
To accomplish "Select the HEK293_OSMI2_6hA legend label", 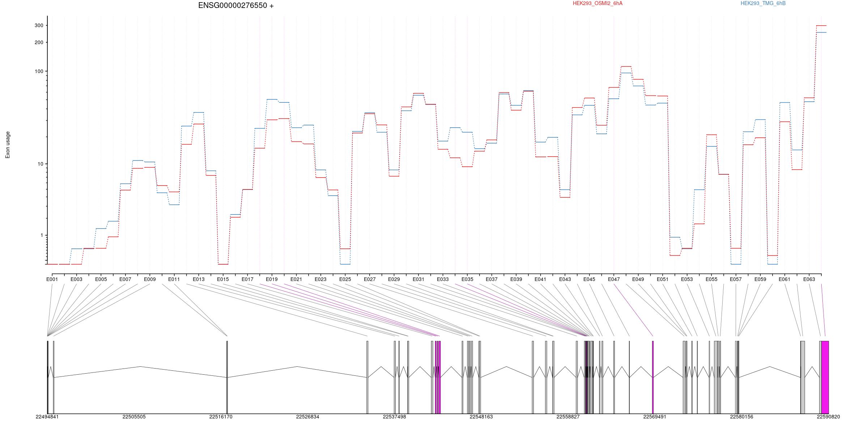I will (x=597, y=3).
